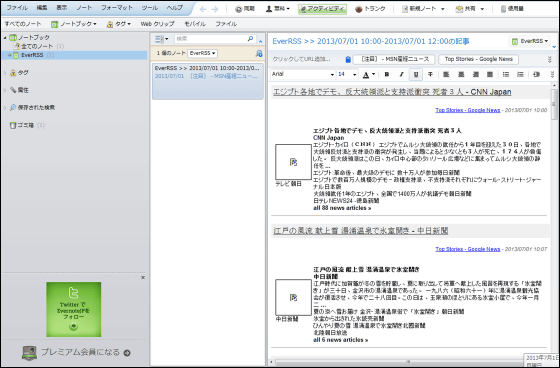Open the Trunk (トランク) toolbar icon
This screenshot has width=560, height=368.
point(370,9)
